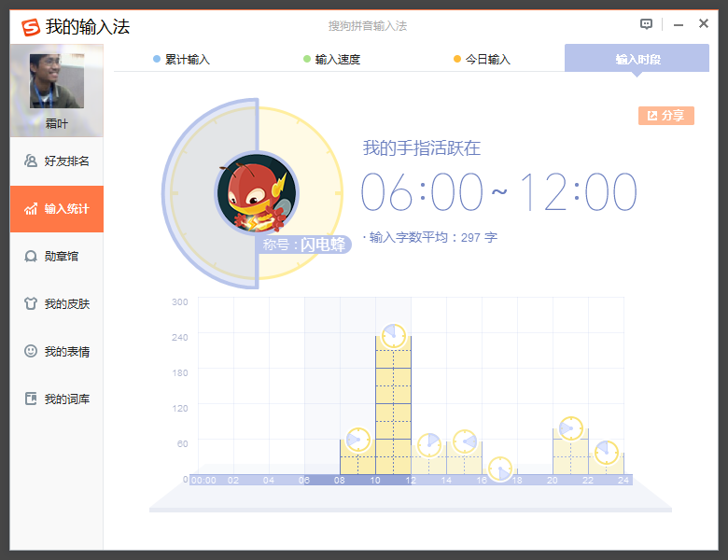
Task: Minimize the 我的输入法 window
Action: (679, 24)
